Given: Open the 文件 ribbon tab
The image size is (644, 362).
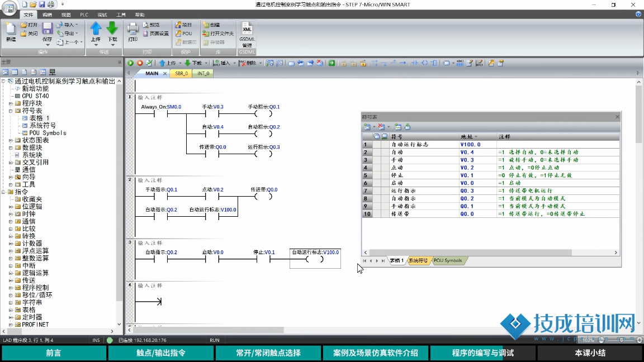Looking at the screenshot, I should tap(29, 15).
